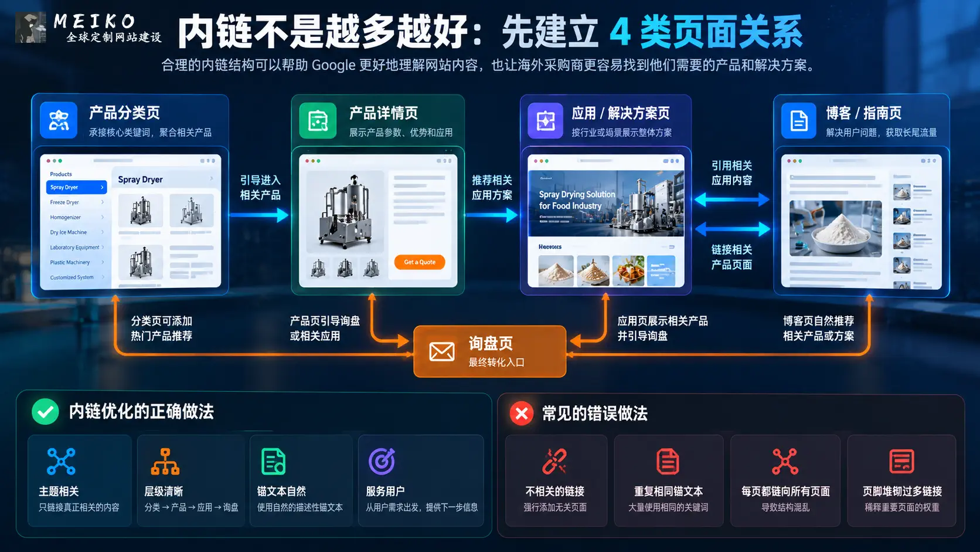Click the blog/guide document icon
The width and height of the screenshot is (980, 552).
tap(799, 121)
